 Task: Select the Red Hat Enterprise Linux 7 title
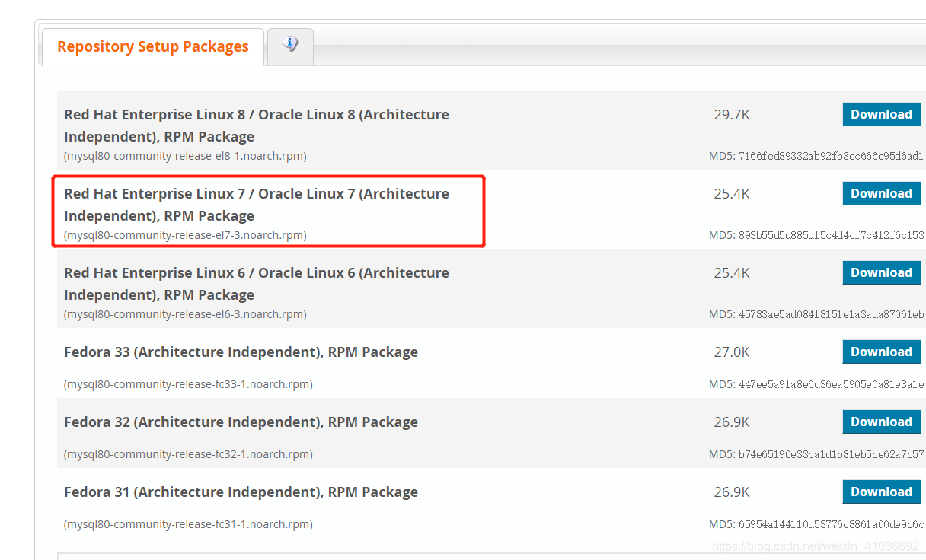257,205
